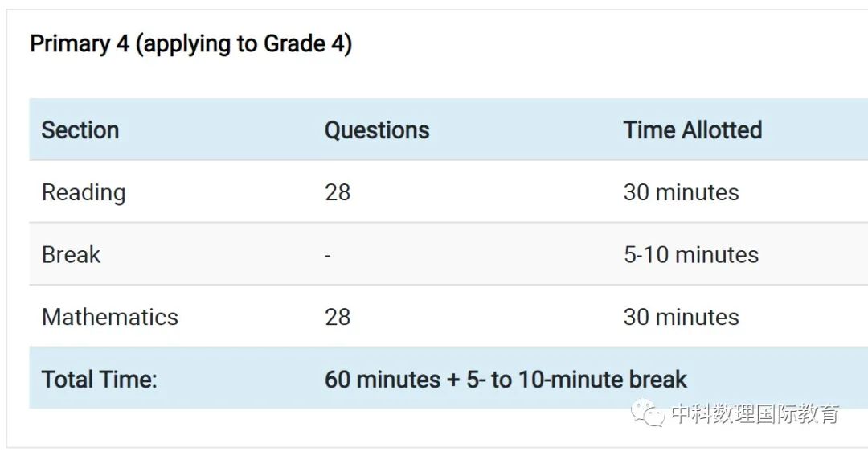Click the 中科数理国际教育 watermark text
Screen dimensions: 868x452
click(755, 413)
